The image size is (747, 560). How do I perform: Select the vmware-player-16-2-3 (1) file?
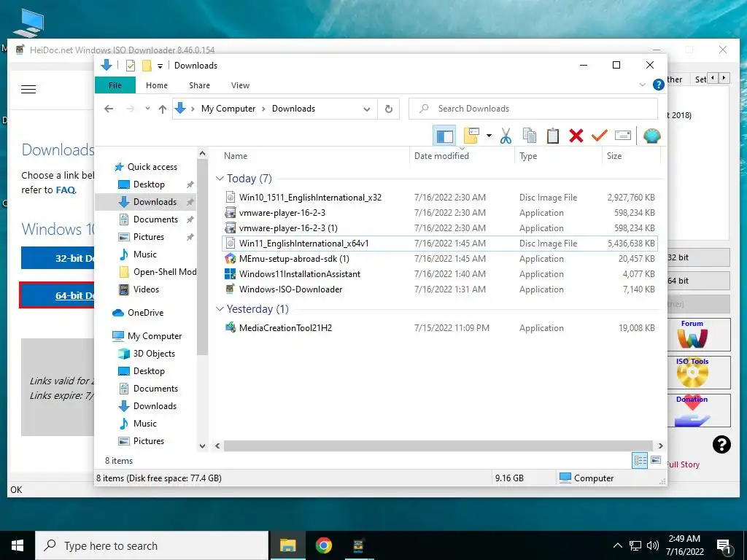440,227
